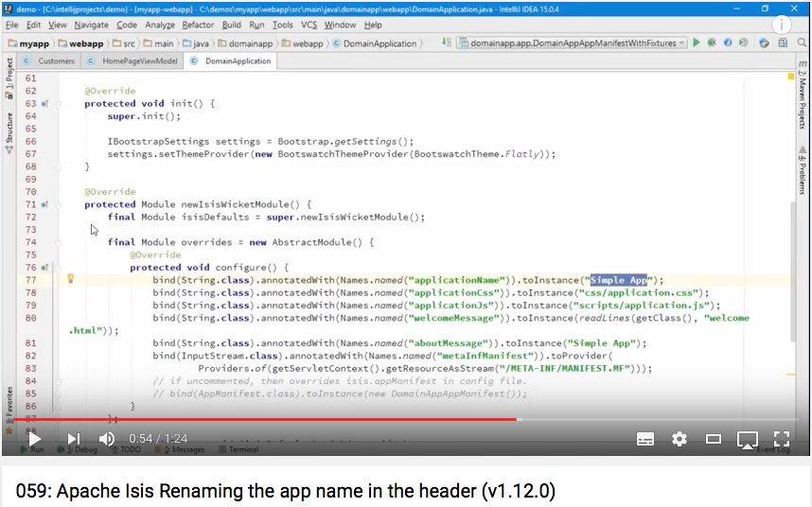The width and height of the screenshot is (812, 507).
Task: Open the Run menu
Action: tap(256, 25)
